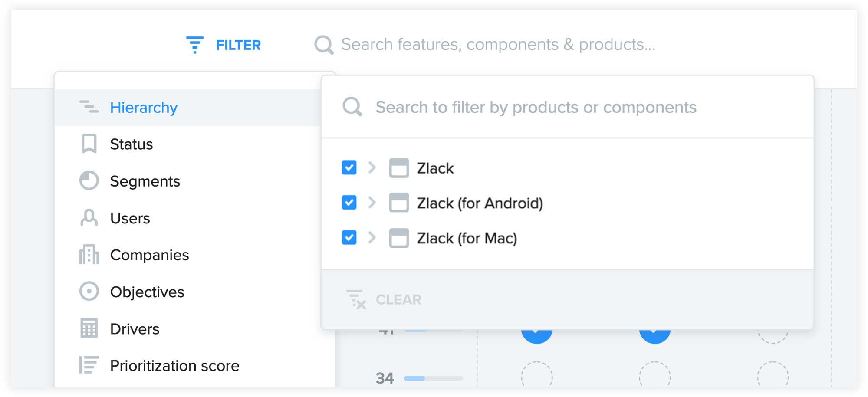The width and height of the screenshot is (868, 397).
Task: Switch to the Status filter category
Action: [x=131, y=144]
